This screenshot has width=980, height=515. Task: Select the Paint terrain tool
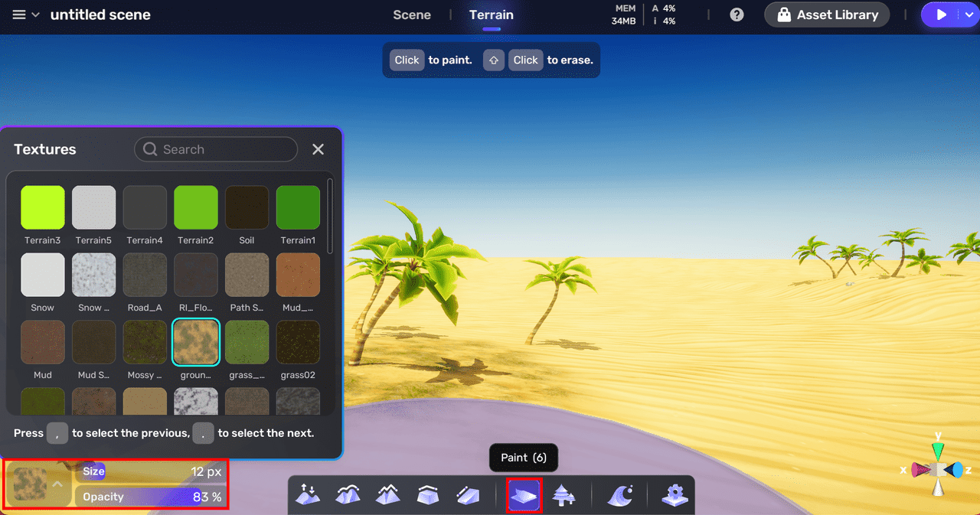click(524, 495)
